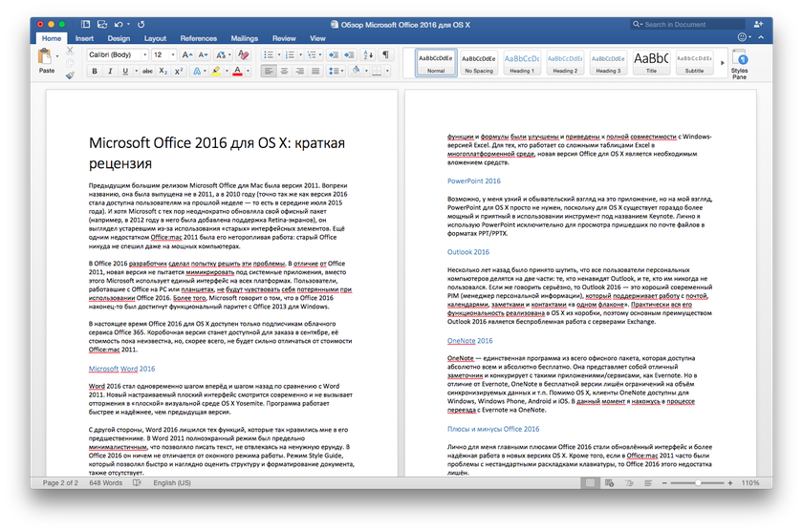Viewport: 803px width, 532px height.
Task: Decrease font size with smaller A button
Action: pos(204,54)
